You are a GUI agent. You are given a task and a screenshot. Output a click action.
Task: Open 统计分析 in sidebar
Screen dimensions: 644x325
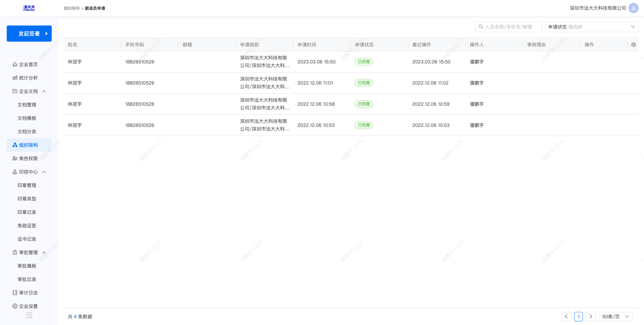click(x=28, y=78)
